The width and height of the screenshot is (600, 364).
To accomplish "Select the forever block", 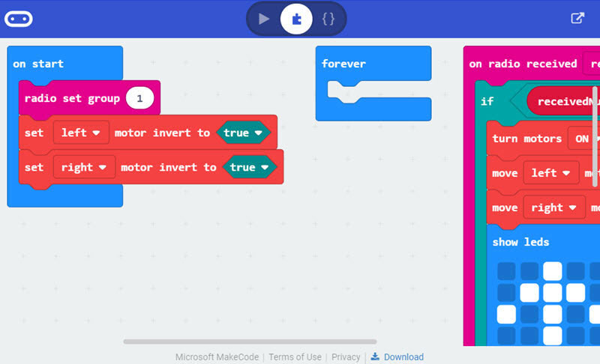I will click(343, 64).
